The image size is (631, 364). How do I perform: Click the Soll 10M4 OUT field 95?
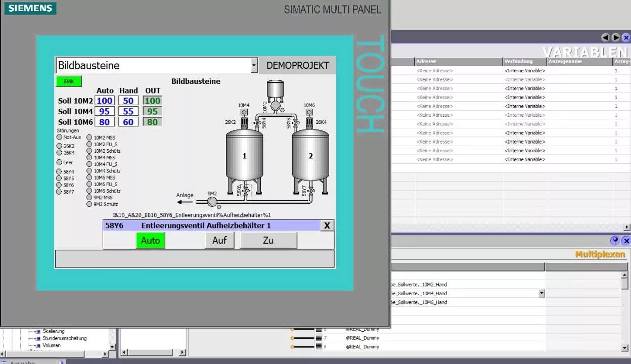click(152, 111)
